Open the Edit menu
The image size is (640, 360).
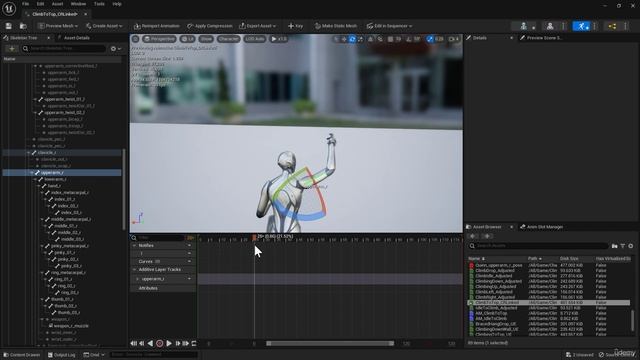coord(40,4)
